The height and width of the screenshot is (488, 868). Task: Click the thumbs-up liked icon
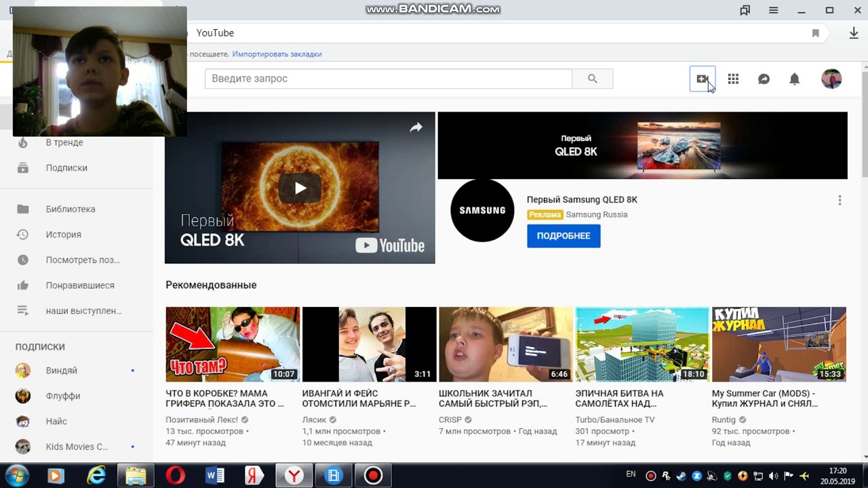(x=23, y=285)
